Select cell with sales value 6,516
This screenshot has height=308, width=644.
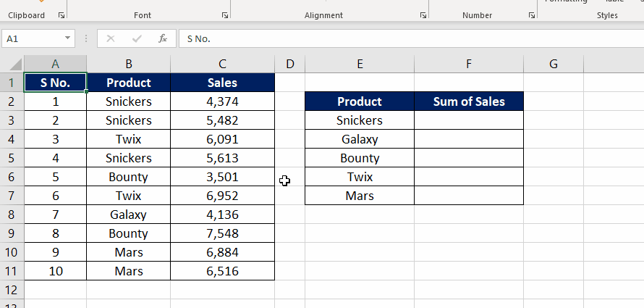tap(222, 271)
